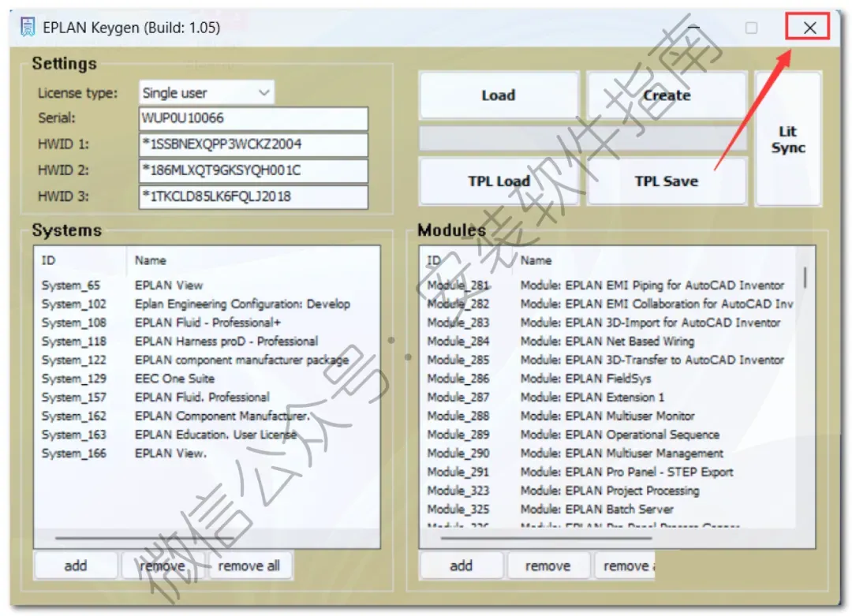Click the Systems list horizontal scrollbar

click(x=144, y=539)
